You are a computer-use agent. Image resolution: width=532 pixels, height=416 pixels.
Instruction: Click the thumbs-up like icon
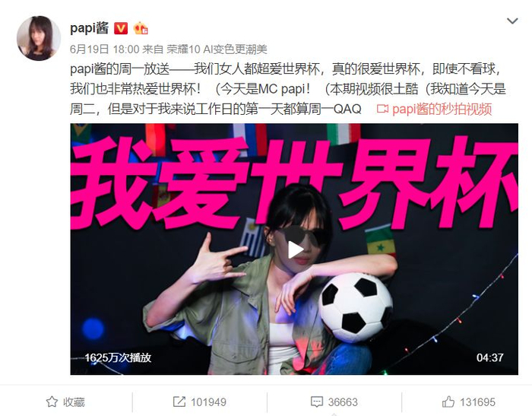pyautogui.click(x=448, y=402)
